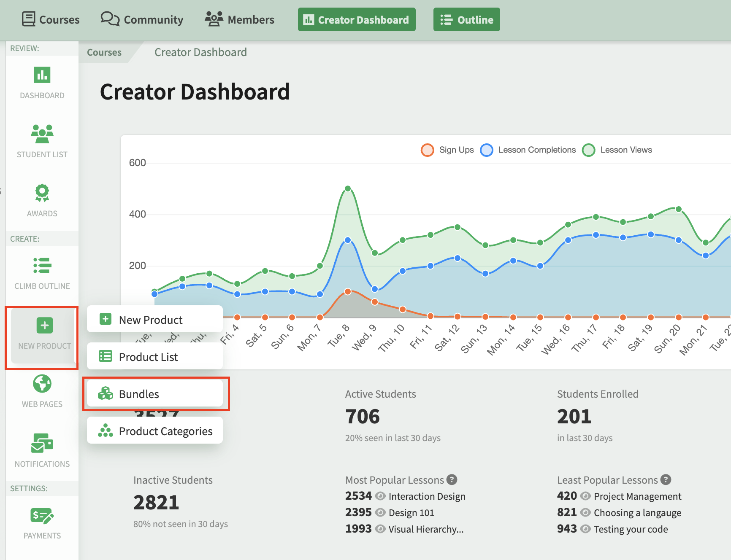Viewport: 731px width, 560px height.
Task: Toggle the Lesson Completions legend series
Action: [528, 150]
